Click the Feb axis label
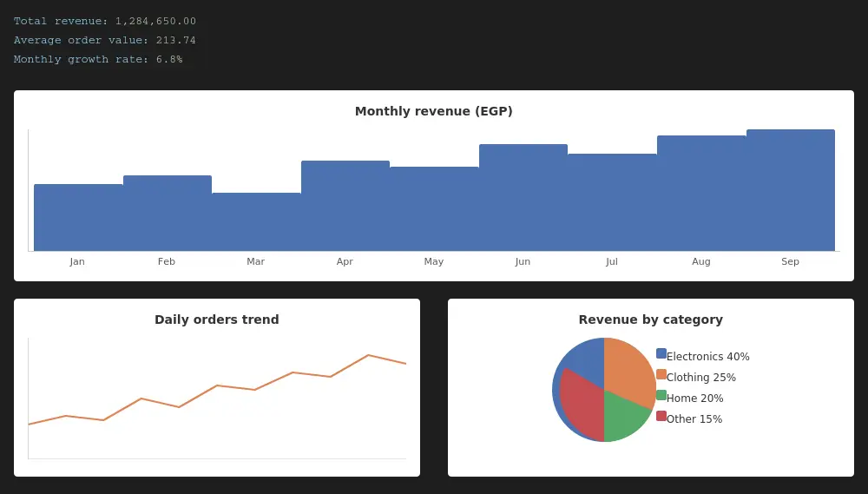868x494 pixels. pos(167,261)
